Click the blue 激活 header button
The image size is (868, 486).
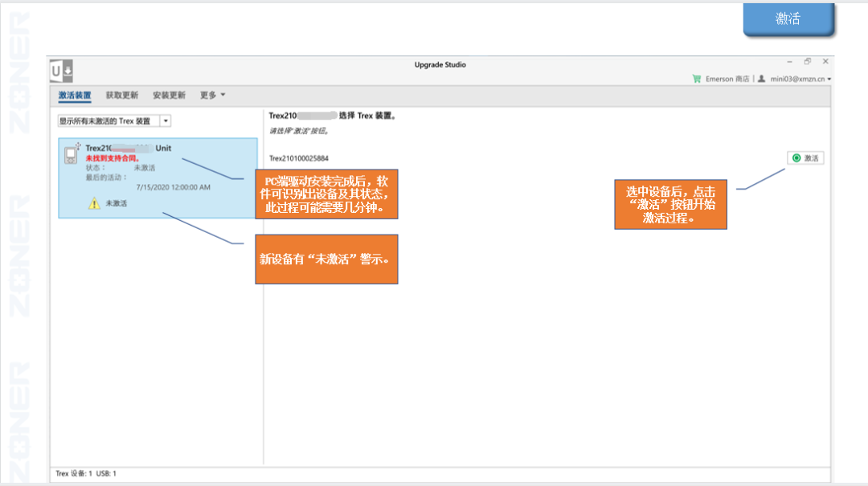coord(788,19)
